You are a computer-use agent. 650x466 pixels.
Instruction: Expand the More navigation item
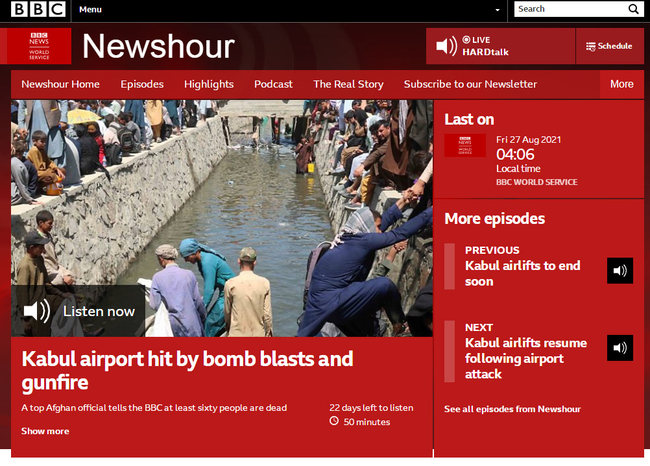pos(622,84)
